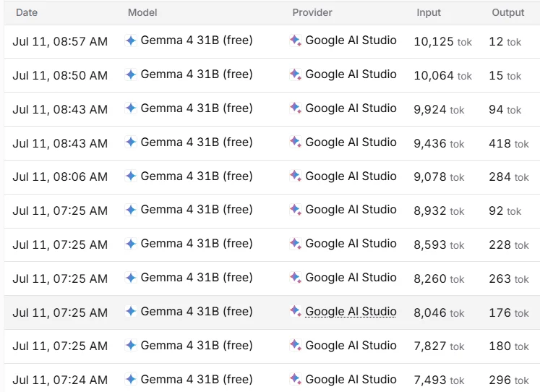
Task: Click the Gemma model icon in the 07:24 AM row
Action: click(131, 379)
